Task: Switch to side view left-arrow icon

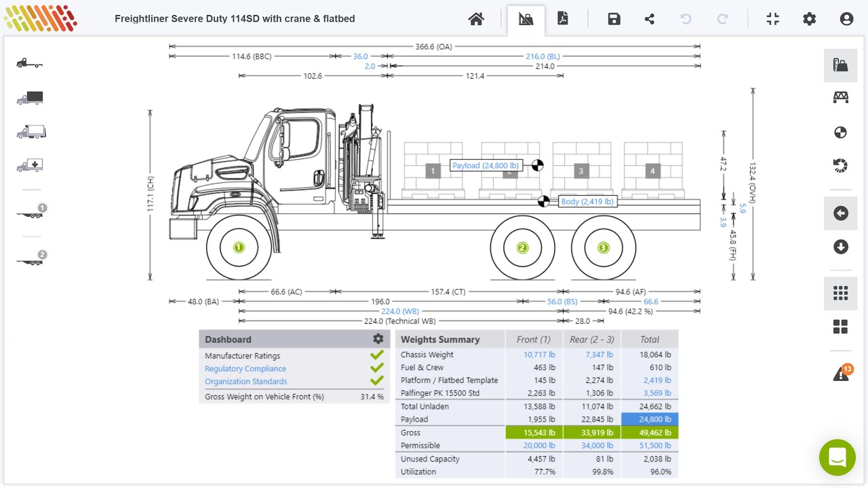Action: (x=841, y=213)
